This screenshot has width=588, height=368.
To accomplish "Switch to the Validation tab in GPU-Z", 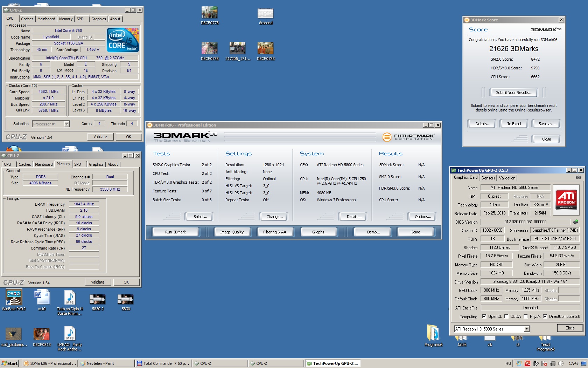I will 507,178.
